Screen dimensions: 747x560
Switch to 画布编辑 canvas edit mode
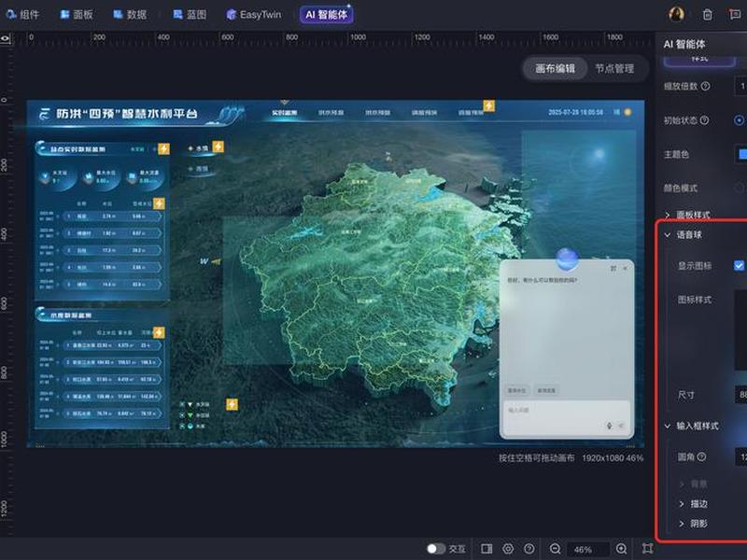[555, 68]
